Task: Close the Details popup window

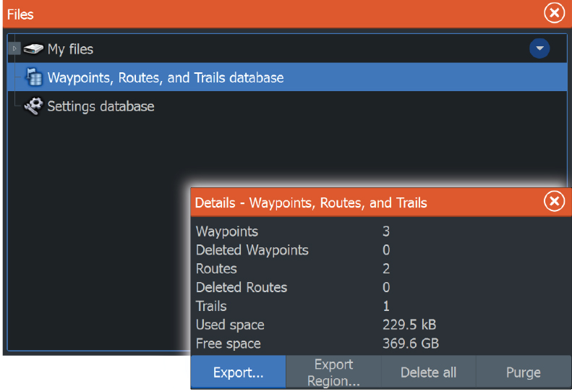Action: (553, 202)
